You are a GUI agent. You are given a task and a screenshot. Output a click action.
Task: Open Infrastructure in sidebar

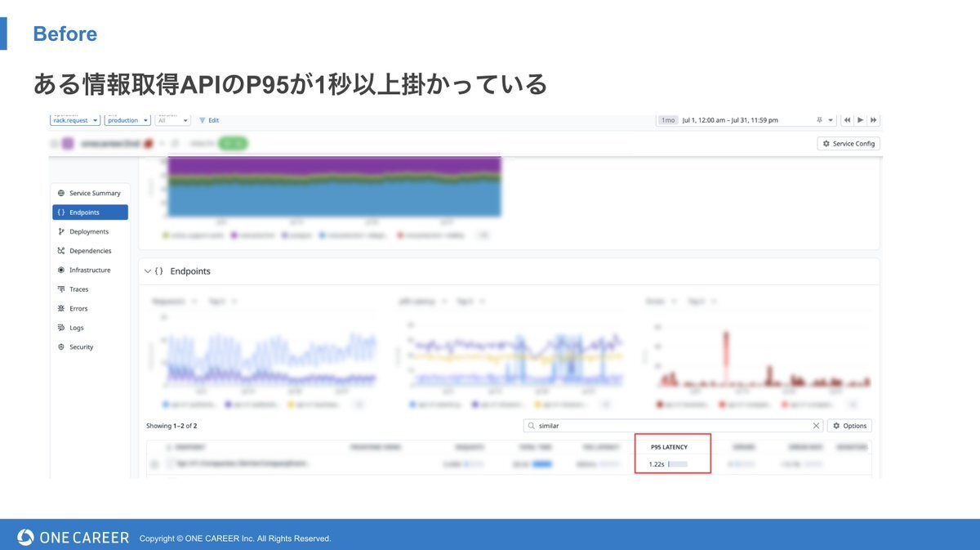(x=90, y=270)
